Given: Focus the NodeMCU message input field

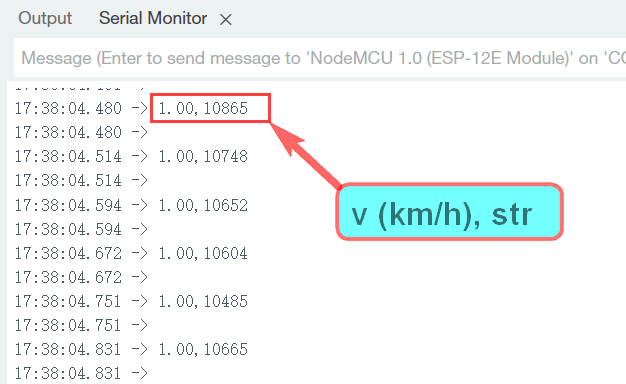Looking at the screenshot, I should coord(319,58).
